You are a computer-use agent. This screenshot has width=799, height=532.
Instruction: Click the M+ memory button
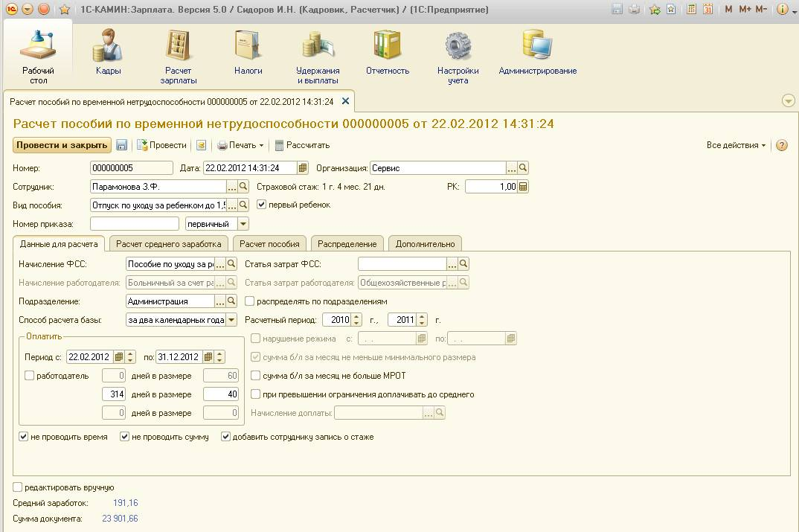click(745, 9)
